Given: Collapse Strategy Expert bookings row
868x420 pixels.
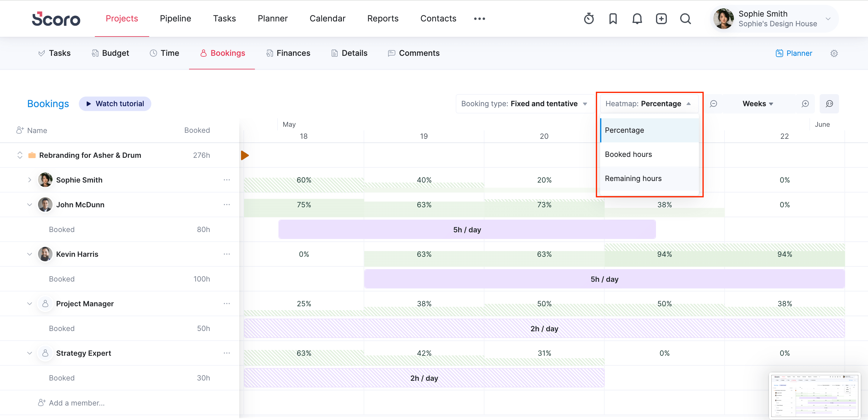Looking at the screenshot, I should (30, 353).
